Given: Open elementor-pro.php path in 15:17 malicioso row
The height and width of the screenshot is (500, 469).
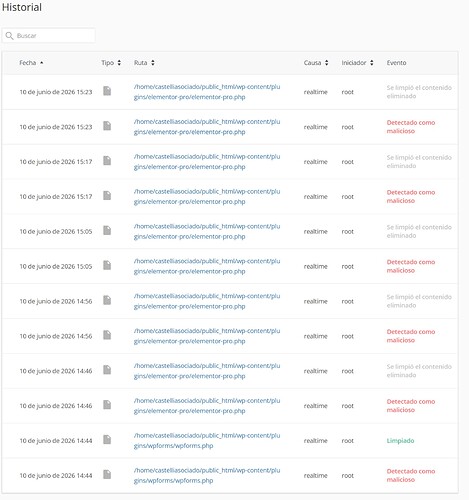Looking at the screenshot, I should (x=207, y=196).
